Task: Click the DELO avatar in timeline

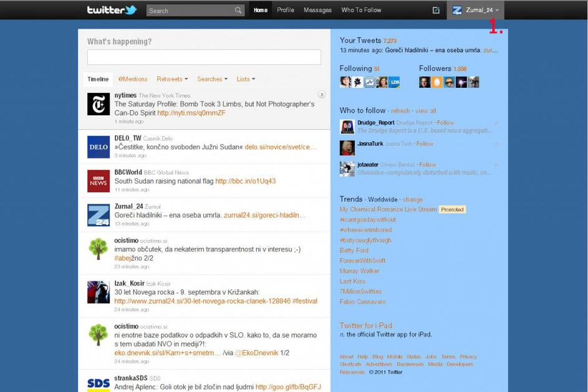Action: pyautogui.click(x=99, y=147)
